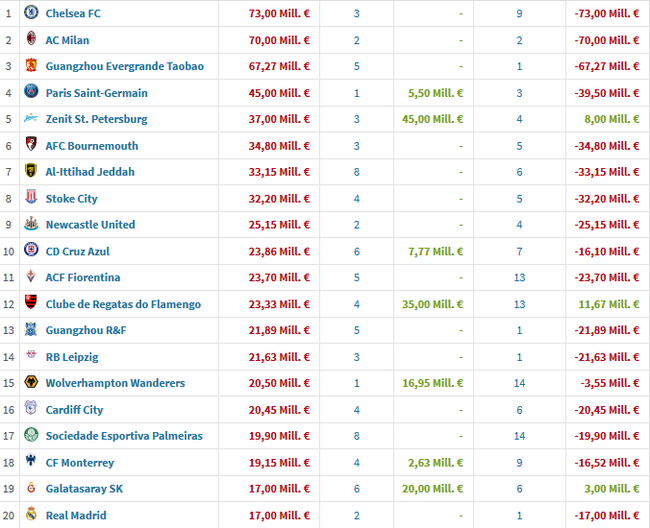
Task: Click the 21,63 Mill. € expenditure value
Action: (279, 357)
